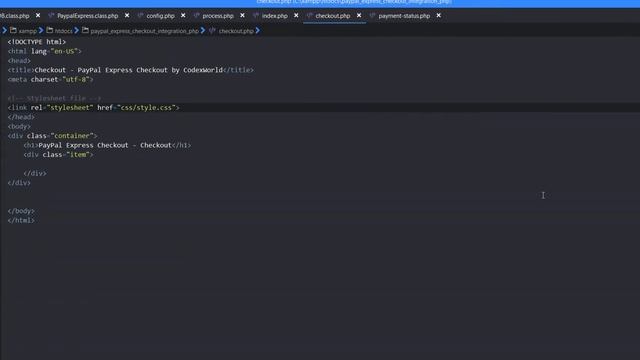640x360 pixels.
Task: Click the PHP file icon on PaypalExpress.class.php tab
Action: [51, 16]
